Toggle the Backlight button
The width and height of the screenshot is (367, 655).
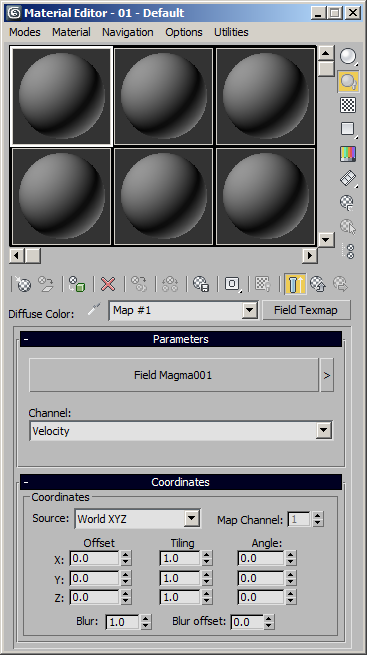[x=348, y=81]
